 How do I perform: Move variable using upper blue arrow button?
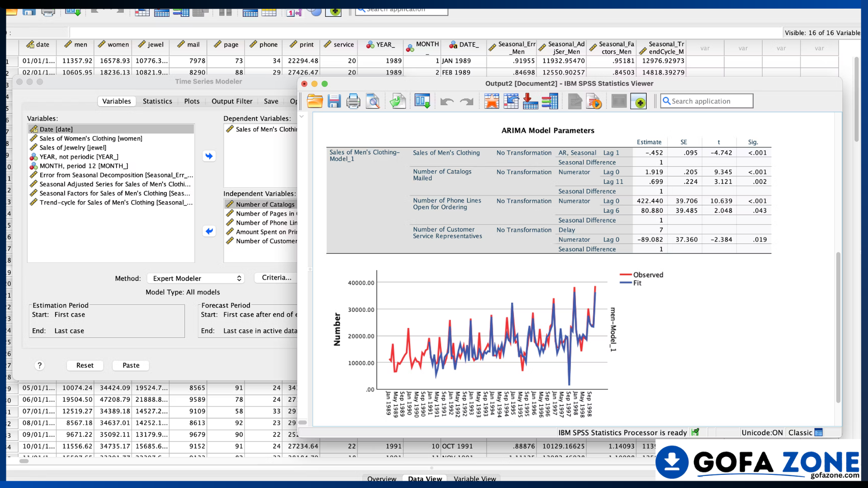tap(209, 156)
